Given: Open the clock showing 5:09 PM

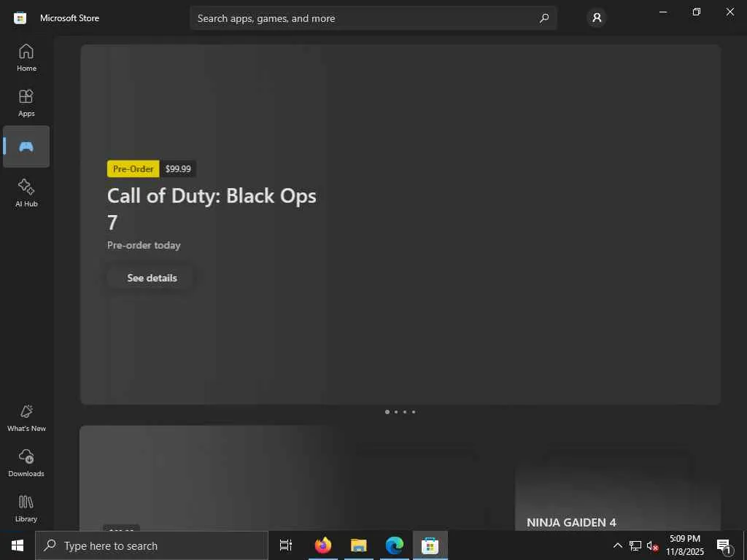Looking at the screenshot, I should tap(684, 545).
